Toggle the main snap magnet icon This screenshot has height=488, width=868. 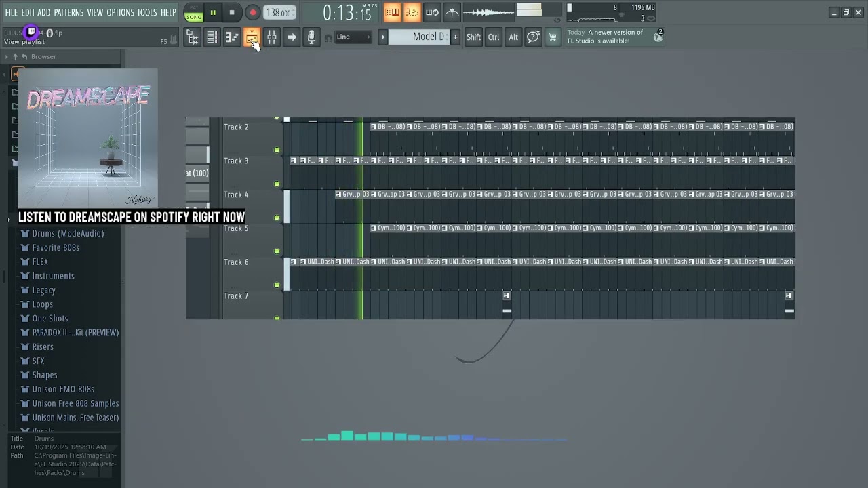(x=328, y=38)
